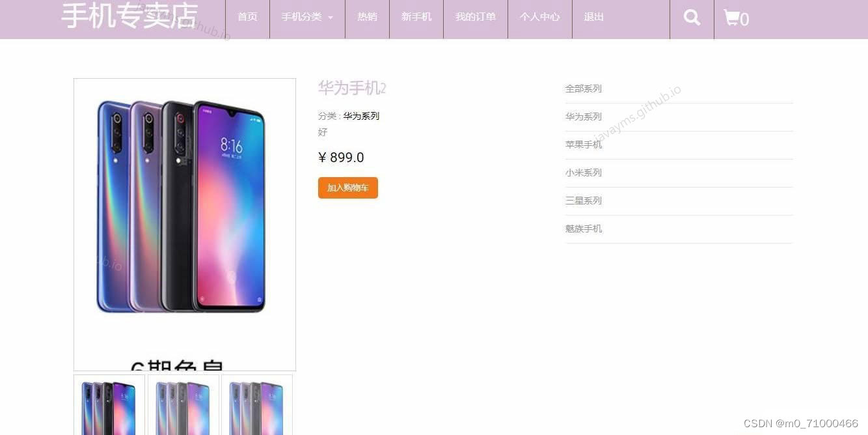Select 三星系列 category link
Viewport: 868px width, 435px height.
[x=584, y=201]
